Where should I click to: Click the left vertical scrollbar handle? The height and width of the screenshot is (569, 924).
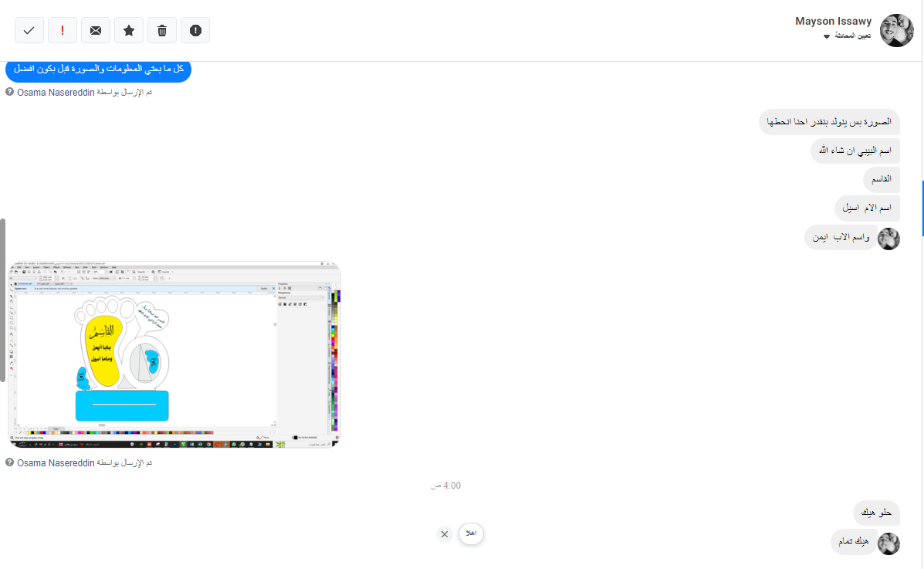(3, 300)
